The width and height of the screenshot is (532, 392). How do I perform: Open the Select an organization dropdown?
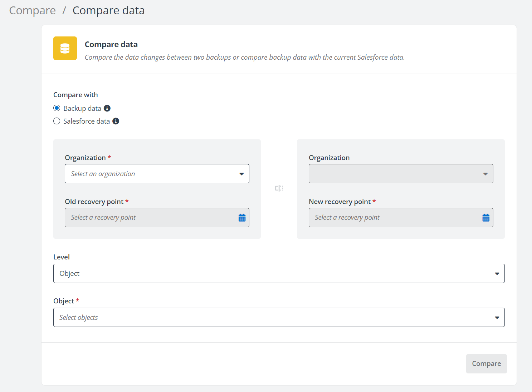pos(157,174)
